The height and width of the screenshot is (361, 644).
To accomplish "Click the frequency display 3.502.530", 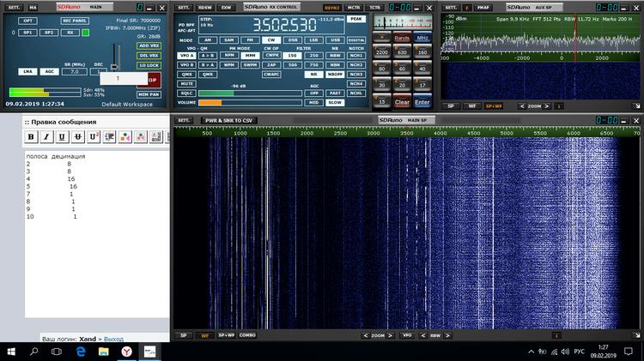I will click(284, 25).
